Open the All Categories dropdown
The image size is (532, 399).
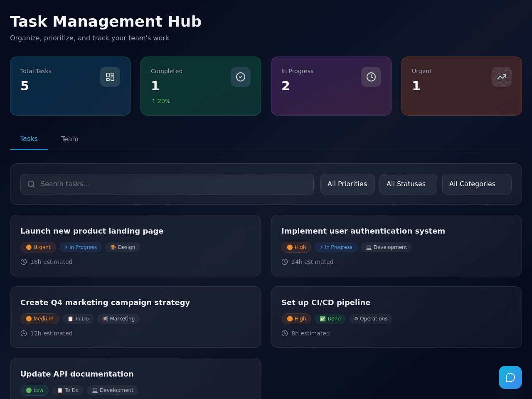(x=477, y=184)
